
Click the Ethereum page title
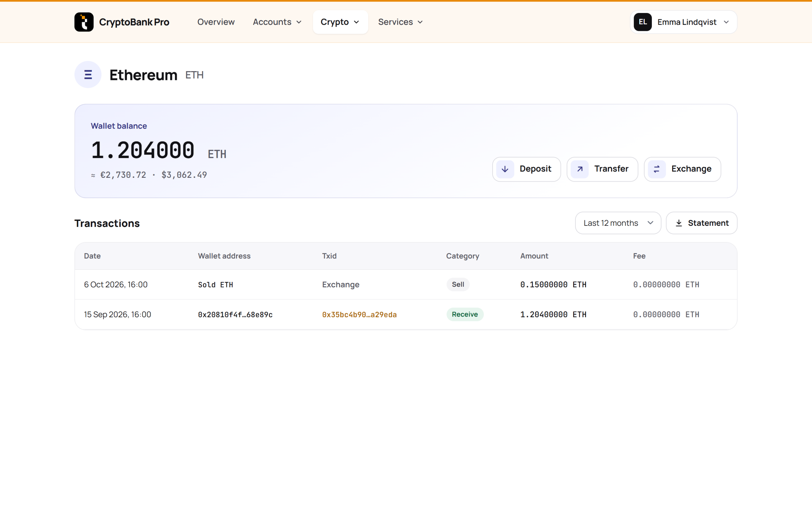143,75
